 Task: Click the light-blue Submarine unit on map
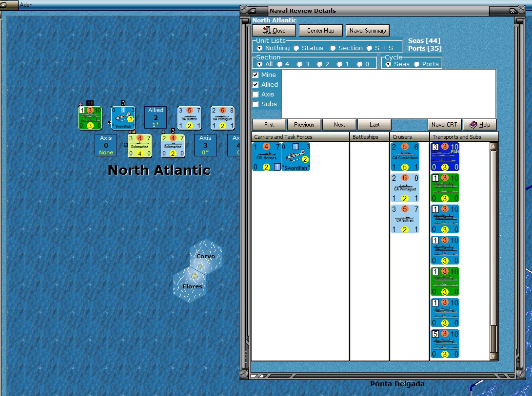click(x=173, y=146)
